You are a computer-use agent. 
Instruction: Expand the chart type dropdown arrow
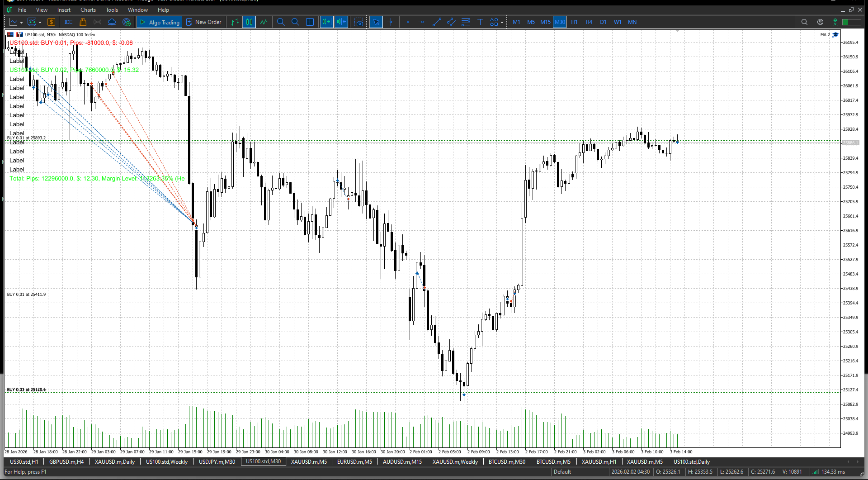21,23
